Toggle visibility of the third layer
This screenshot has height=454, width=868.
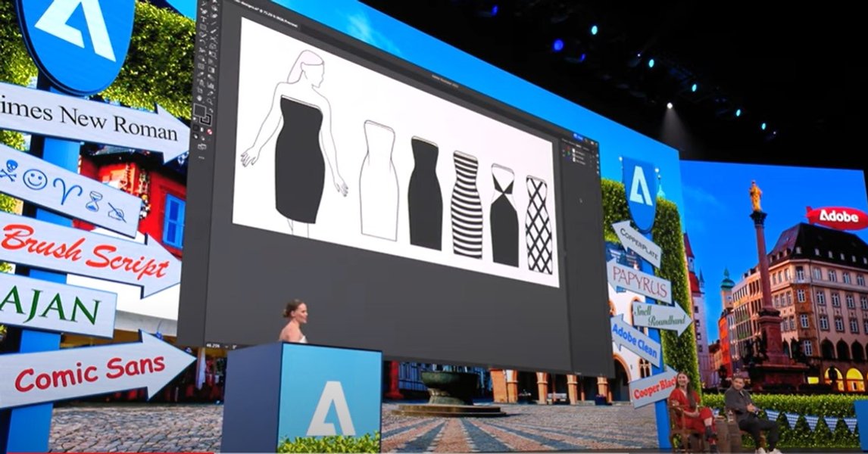[564, 160]
